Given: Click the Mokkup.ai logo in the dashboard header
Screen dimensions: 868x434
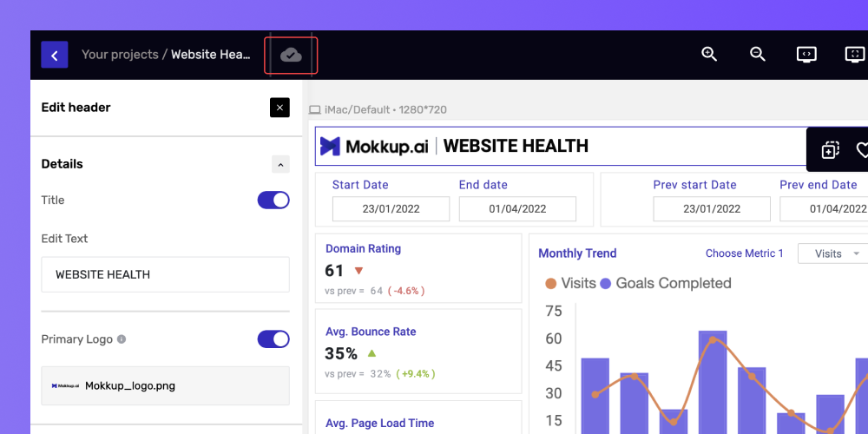Looking at the screenshot, I should coord(374,146).
